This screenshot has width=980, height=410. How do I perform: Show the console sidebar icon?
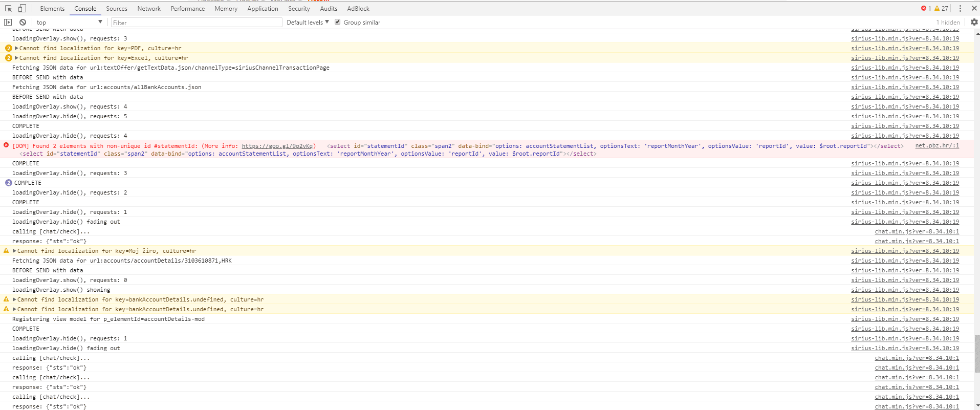tap(8, 23)
